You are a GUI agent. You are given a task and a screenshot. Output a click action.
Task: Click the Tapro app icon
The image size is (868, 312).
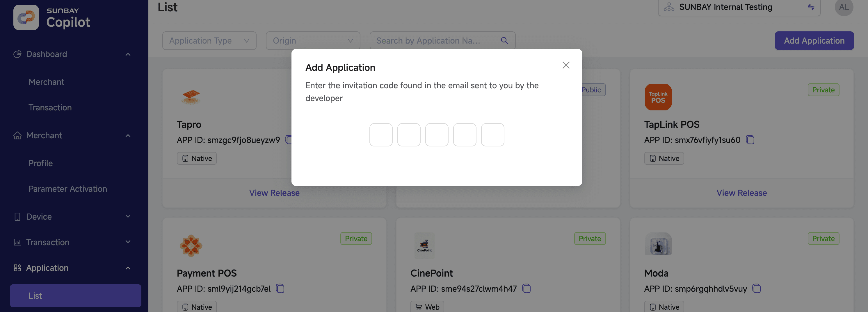click(x=191, y=97)
